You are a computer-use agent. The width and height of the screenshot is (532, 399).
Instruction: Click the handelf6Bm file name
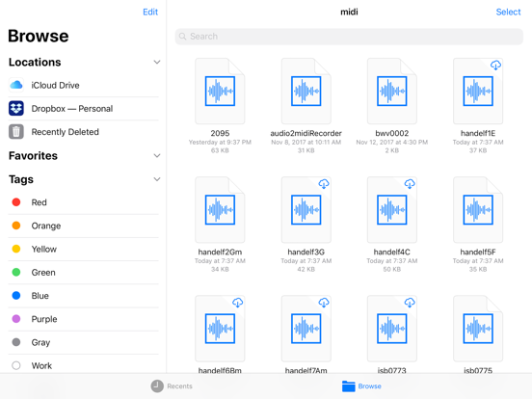pyautogui.click(x=220, y=370)
